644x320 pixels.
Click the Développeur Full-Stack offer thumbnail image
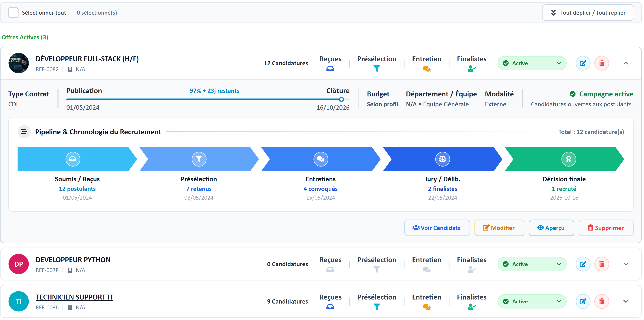click(18, 63)
